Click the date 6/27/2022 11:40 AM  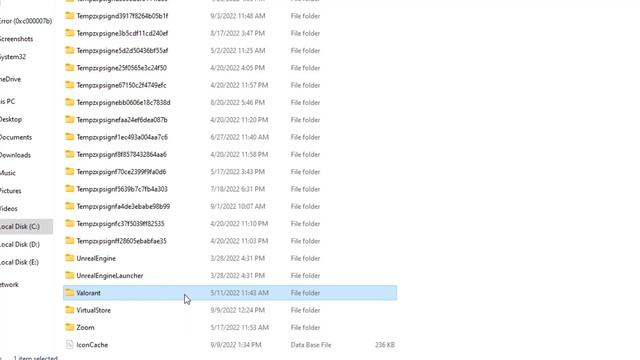pos(240,137)
